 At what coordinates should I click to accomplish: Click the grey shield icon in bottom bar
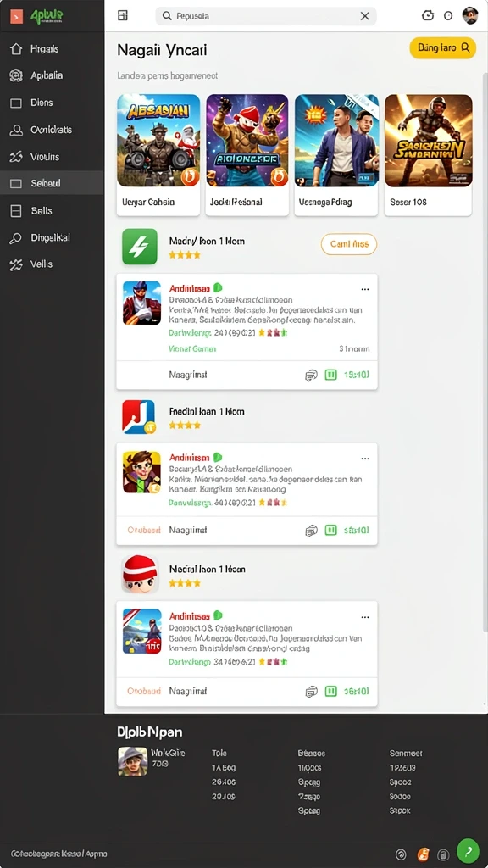443,854
